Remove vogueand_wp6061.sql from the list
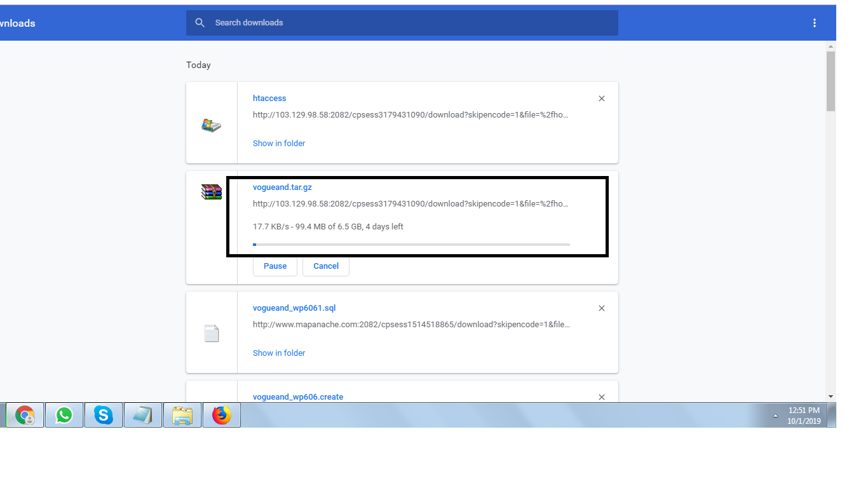Viewport: 868px width, 488px height. (x=602, y=308)
